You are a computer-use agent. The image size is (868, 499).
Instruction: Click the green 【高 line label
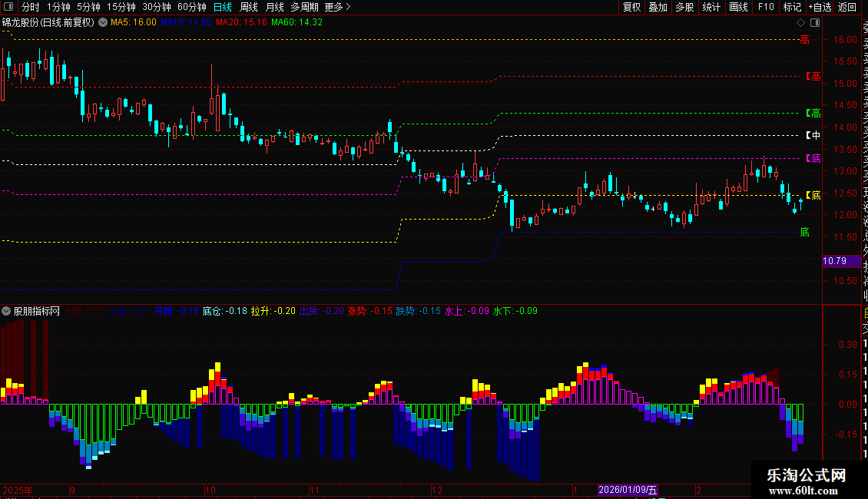[x=813, y=114]
